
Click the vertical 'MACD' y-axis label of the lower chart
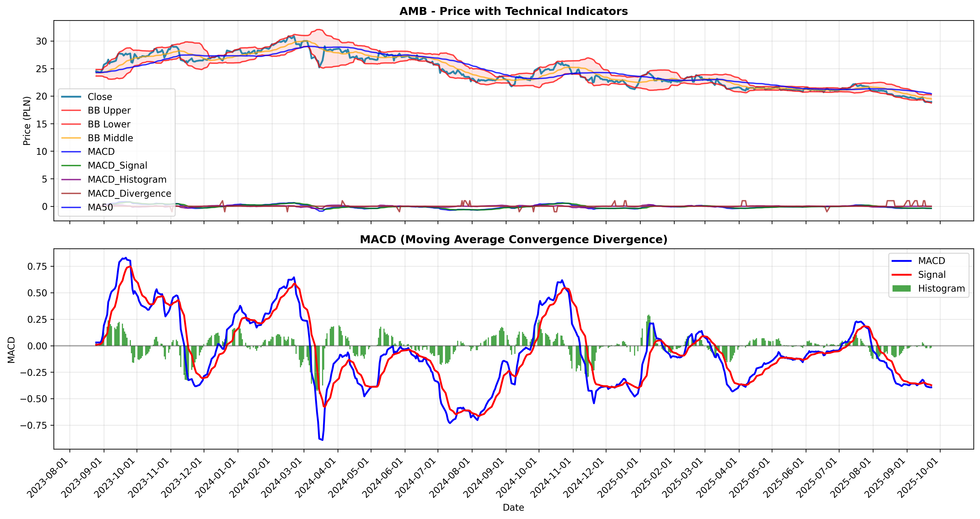[x=11, y=350]
